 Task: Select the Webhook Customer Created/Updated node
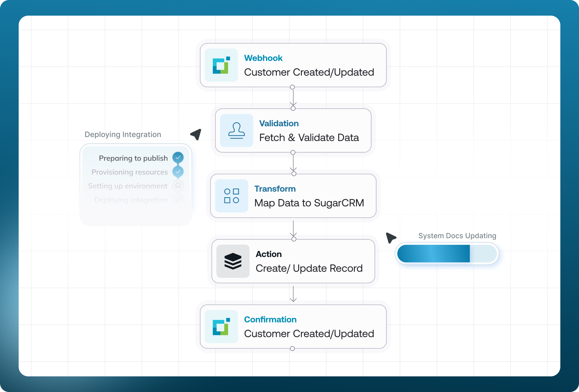pos(309,72)
